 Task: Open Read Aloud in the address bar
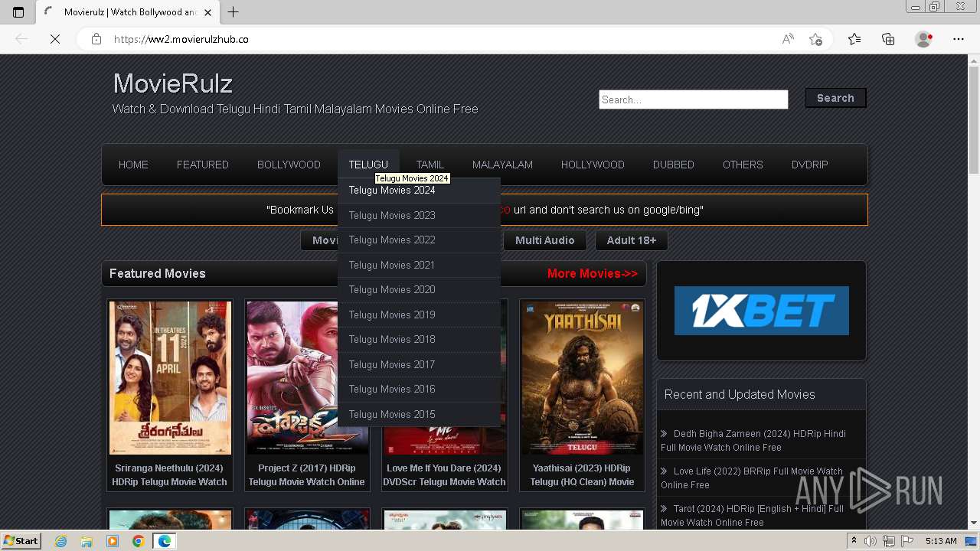788,39
